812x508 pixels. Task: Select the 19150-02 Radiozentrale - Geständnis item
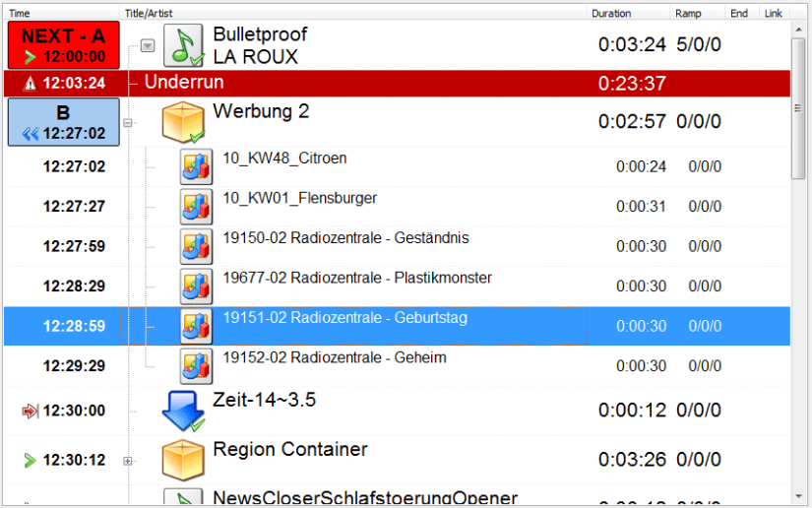tap(345, 238)
